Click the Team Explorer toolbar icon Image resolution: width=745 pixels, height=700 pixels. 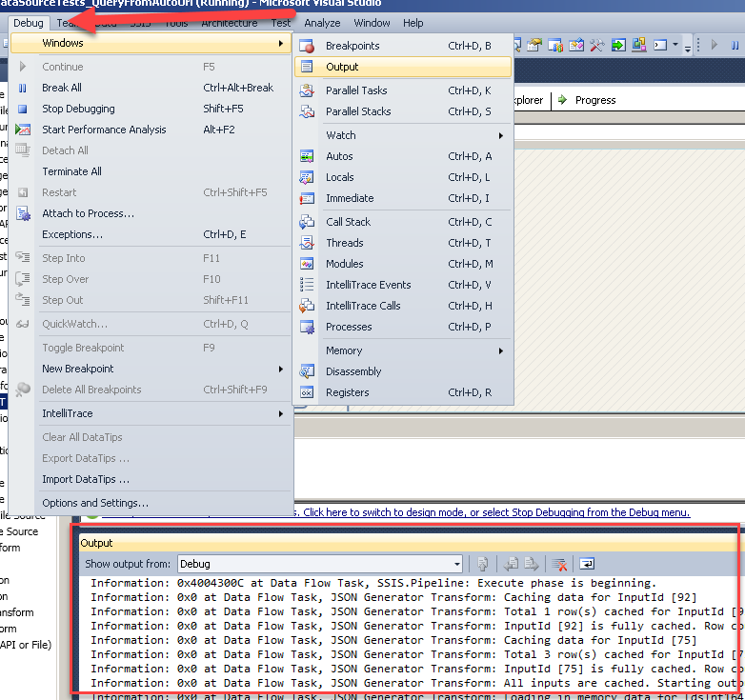pos(555,45)
